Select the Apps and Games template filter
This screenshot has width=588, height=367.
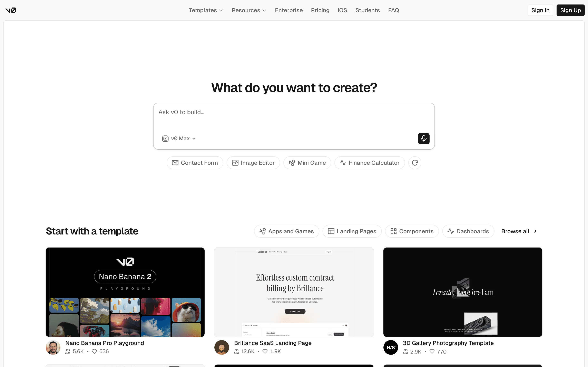tap(286, 231)
